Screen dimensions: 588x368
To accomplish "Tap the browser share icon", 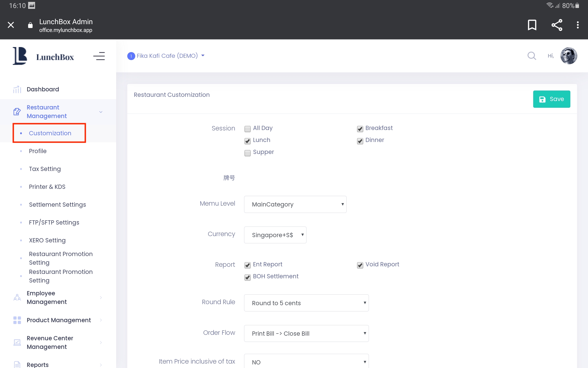I will coord(557,25).
